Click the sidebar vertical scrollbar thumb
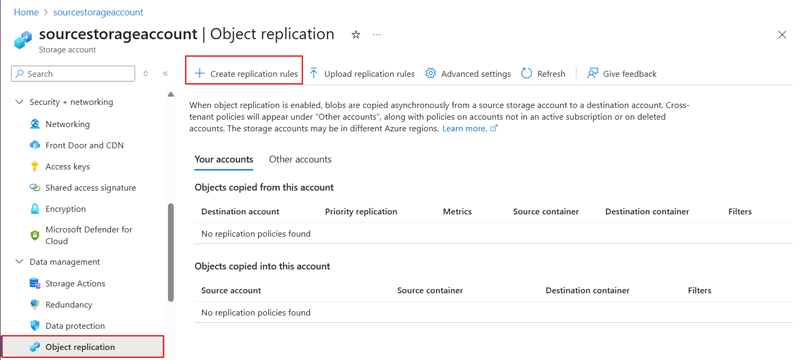 pos(170,252)
